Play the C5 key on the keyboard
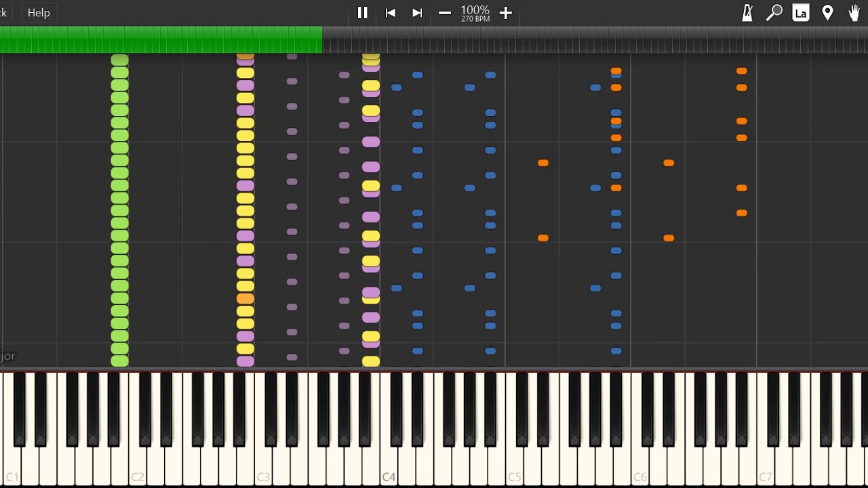The image size is (868, 488). click(x=514, y=468)
